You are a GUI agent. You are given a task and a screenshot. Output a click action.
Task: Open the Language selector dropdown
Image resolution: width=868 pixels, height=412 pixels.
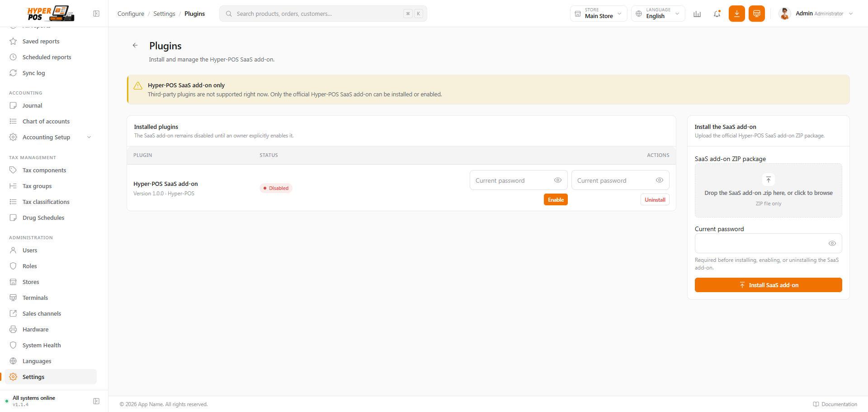[658, 14]
